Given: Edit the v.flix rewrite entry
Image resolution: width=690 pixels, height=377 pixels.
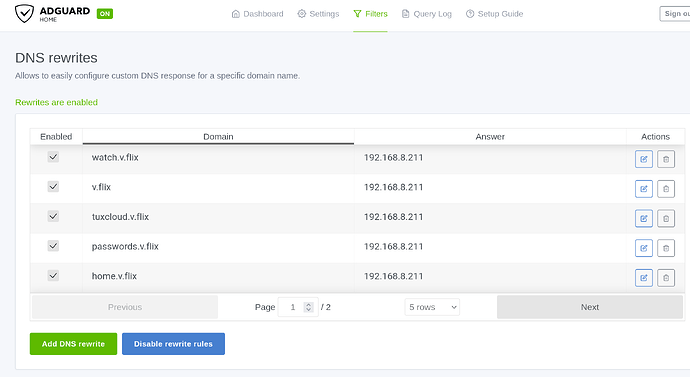Looking at the screenshot, I should [643, 189].
